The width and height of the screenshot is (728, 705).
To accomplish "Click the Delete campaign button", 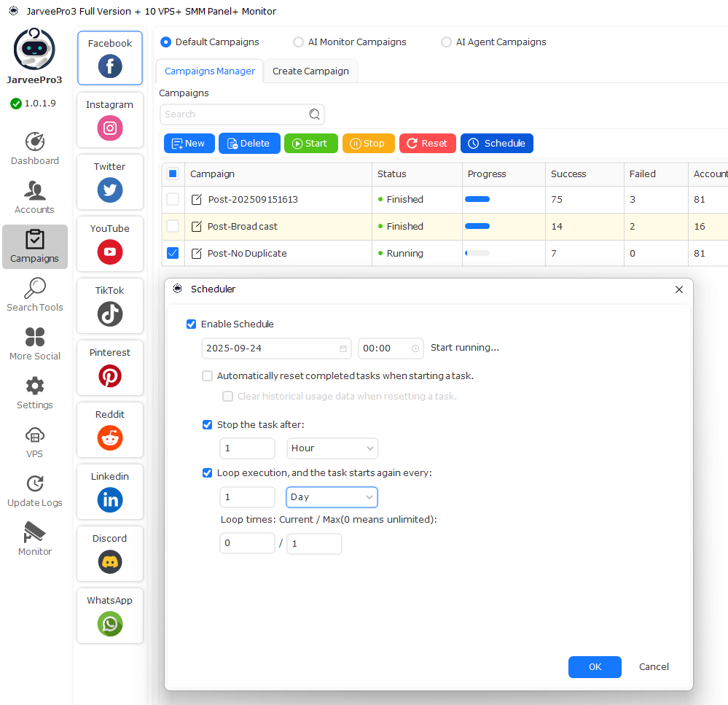I will [249, 144].
